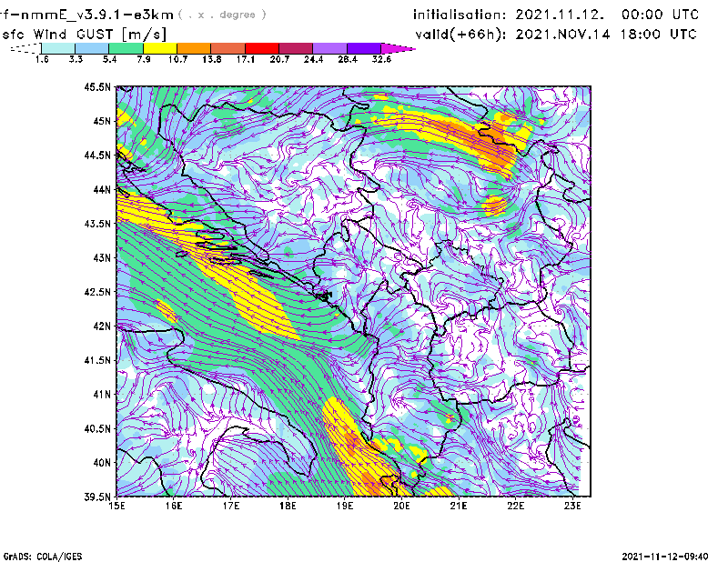Screen dimensions: 728x562
Task: Click the 44N latitude label
Action: (102, 189)
